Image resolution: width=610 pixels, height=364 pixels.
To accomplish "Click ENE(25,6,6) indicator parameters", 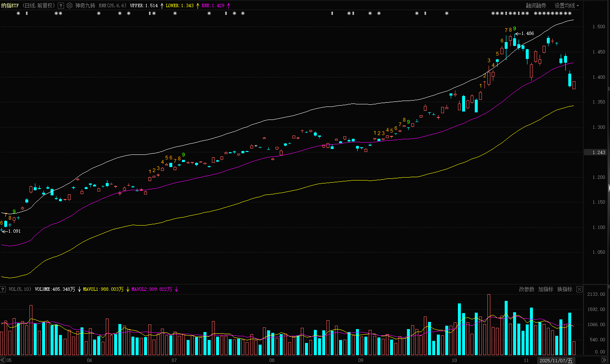I will pos(112,5).
